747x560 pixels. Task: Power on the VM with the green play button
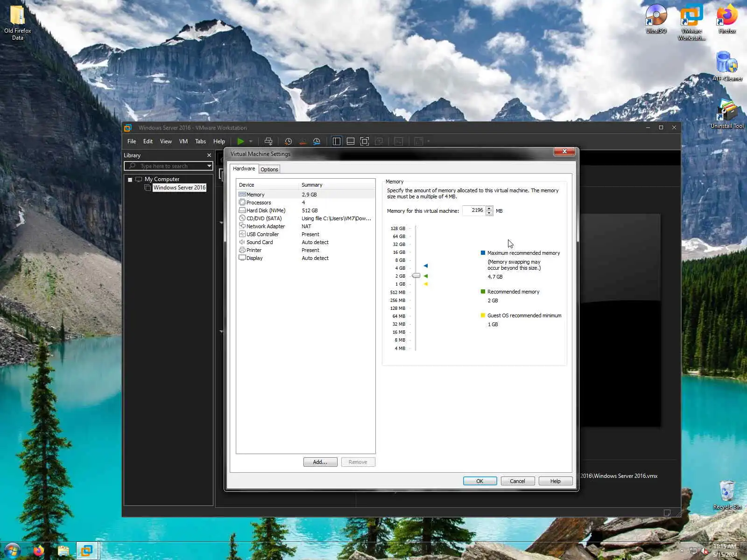[x=240, y=141]
